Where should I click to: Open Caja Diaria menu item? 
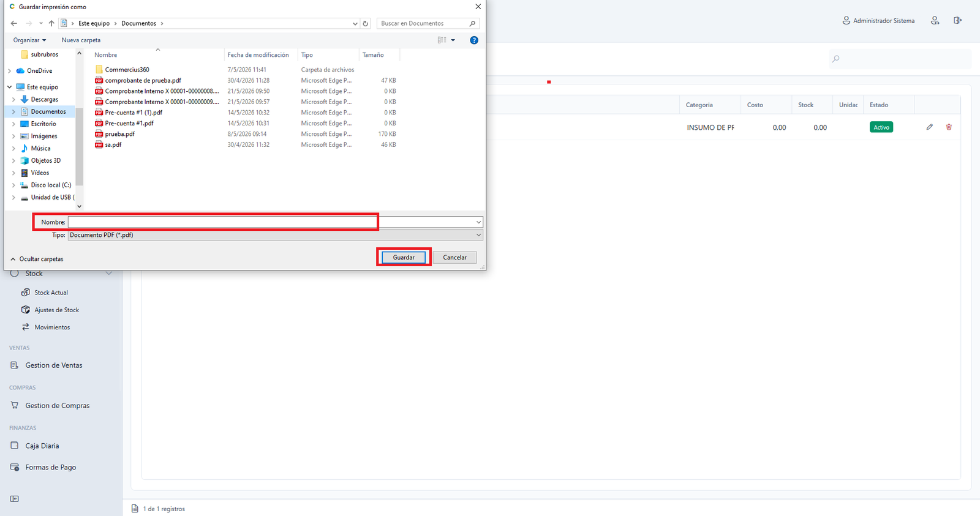tap(42, 446)
